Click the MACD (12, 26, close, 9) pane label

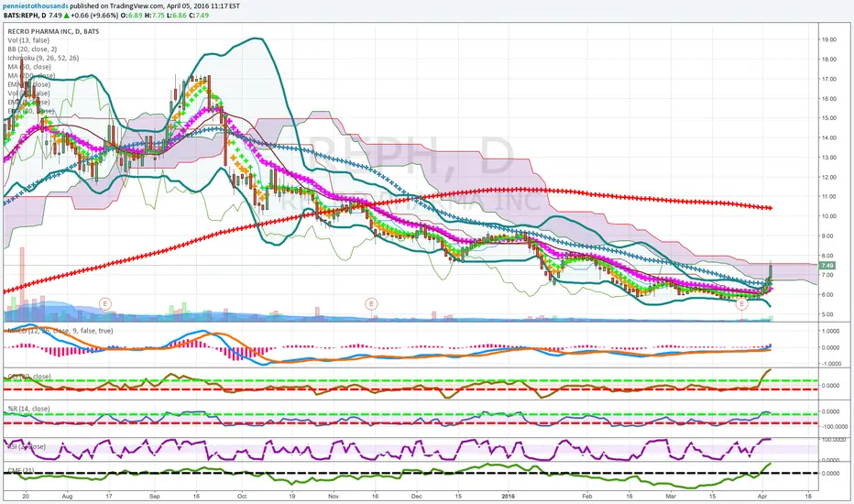click(x=60, y=331)
